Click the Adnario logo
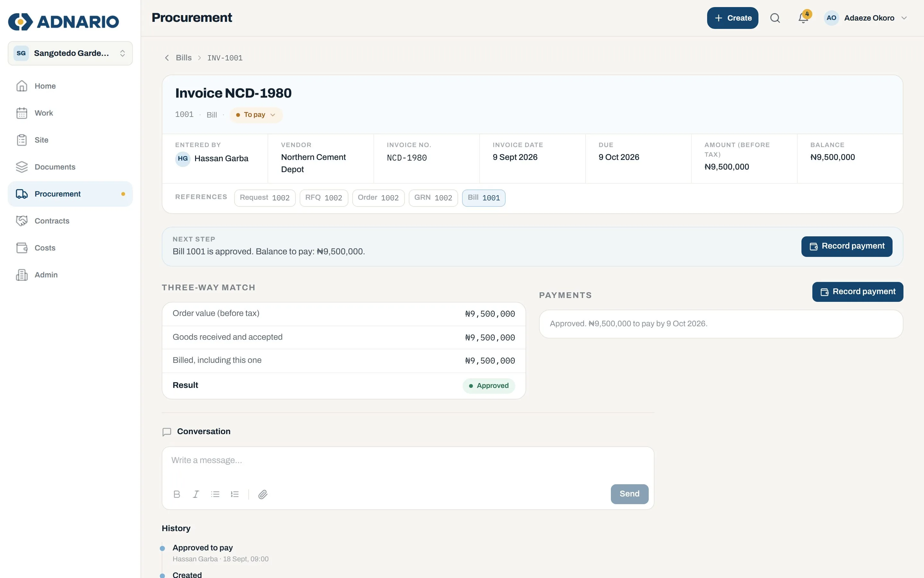The width and height of the screenshot is (924, 578). [x=64, y=22]
